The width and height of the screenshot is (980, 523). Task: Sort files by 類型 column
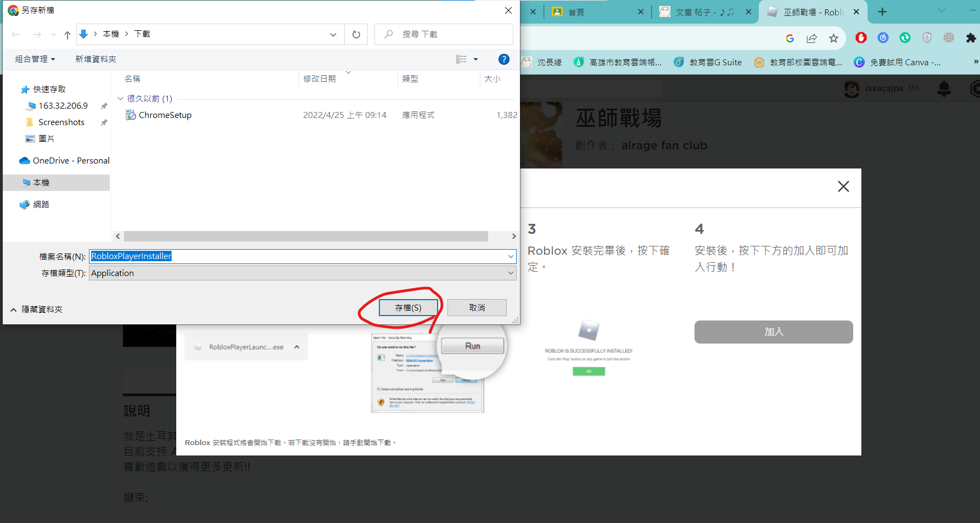pyautogui.click(x=410, y=79)
